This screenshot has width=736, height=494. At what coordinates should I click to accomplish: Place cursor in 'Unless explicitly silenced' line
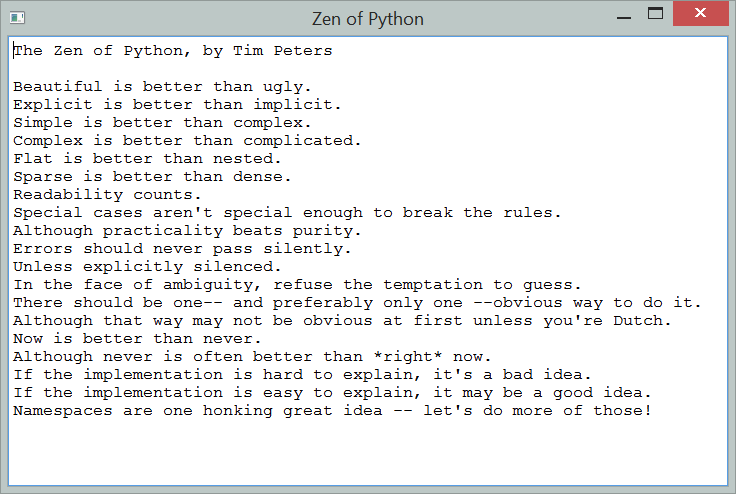(147, 266)
